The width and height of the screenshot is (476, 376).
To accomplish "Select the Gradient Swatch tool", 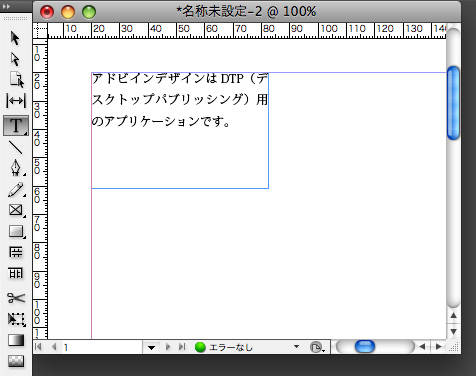I will click(x=16, y=340).
